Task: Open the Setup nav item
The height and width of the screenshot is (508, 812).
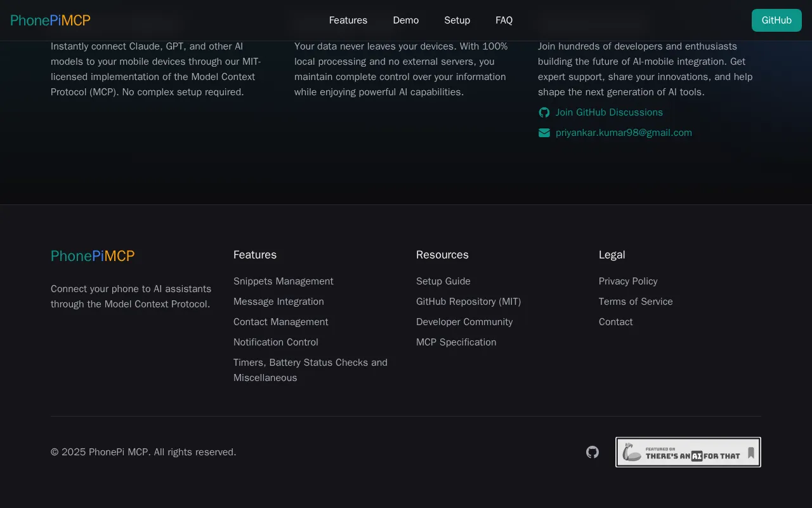Action: coord(457,20)
